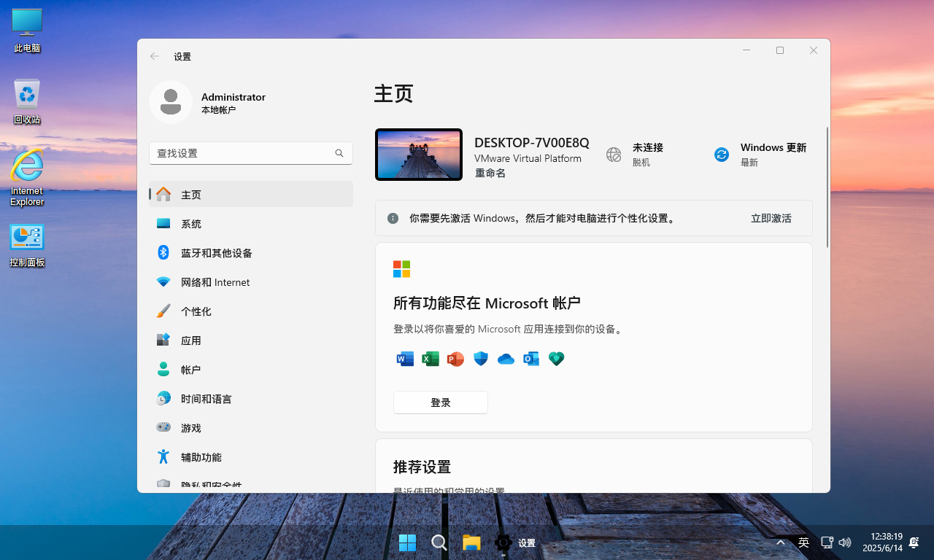Viewport: 934px width, 560px height.
Task: Click the 推荐设置 heading
Action: (422, 467)
